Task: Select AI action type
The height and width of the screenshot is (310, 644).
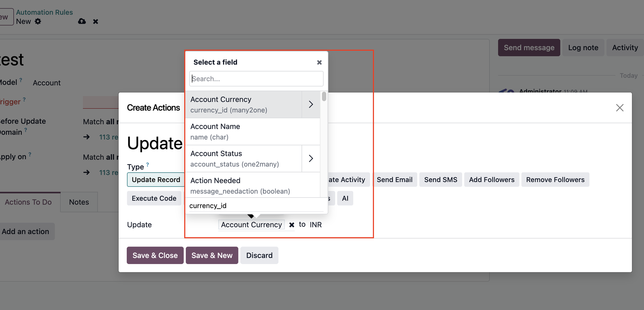Action: pyautogui.click(x=345, y=198)
